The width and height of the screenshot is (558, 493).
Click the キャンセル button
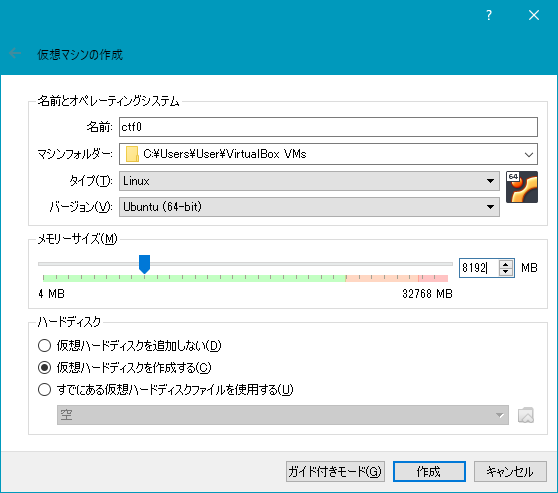pos(510,472)
